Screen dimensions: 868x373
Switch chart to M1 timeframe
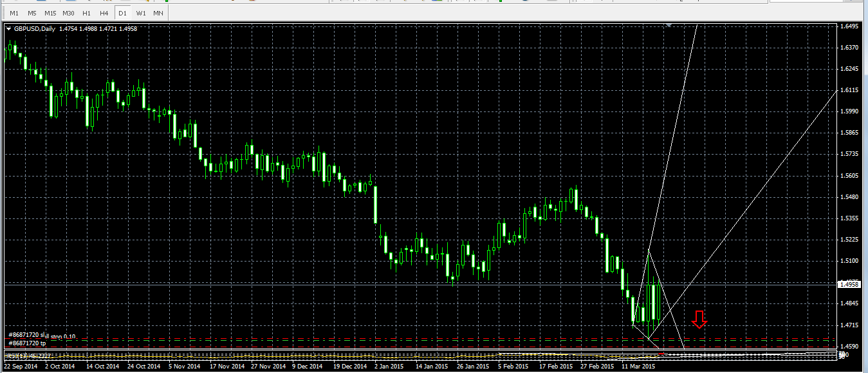[x=14, y=13]
